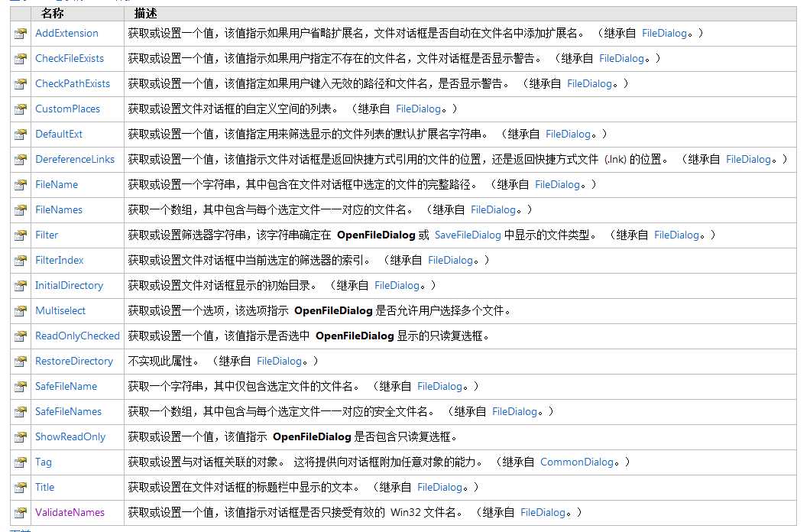
Task: Follow FileDialog link in InitialDirectory description
Action: pos(397,286)
